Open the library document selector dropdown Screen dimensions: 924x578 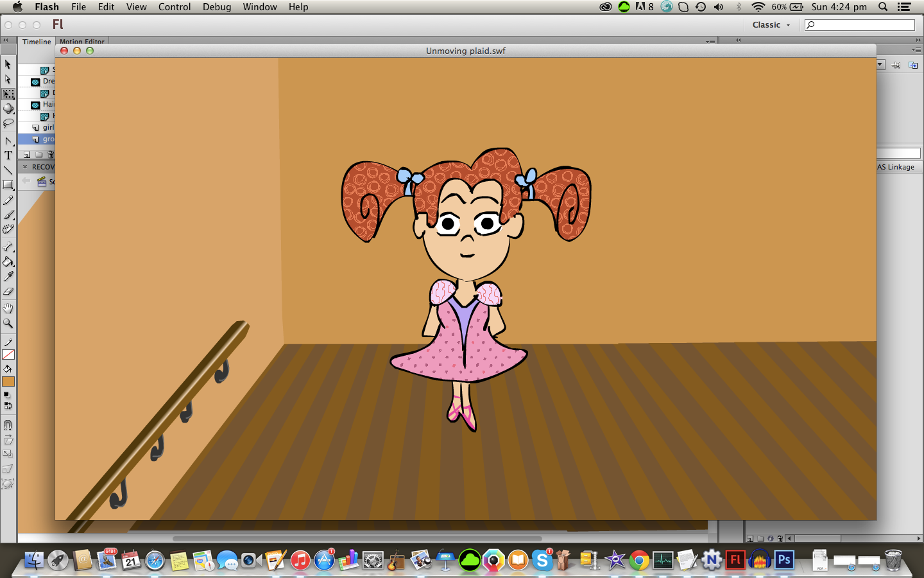click(880, 64)
